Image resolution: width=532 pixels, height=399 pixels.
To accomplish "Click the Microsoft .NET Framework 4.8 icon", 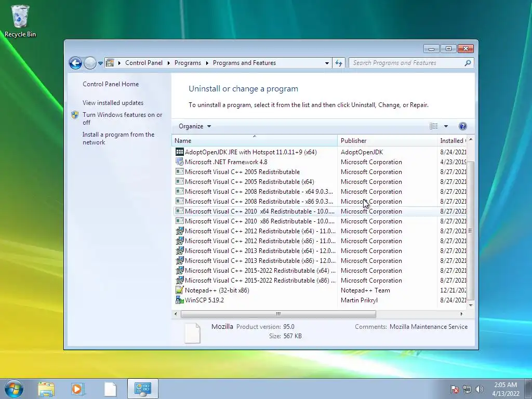I will pyautogui.click(x=179, y=162).
